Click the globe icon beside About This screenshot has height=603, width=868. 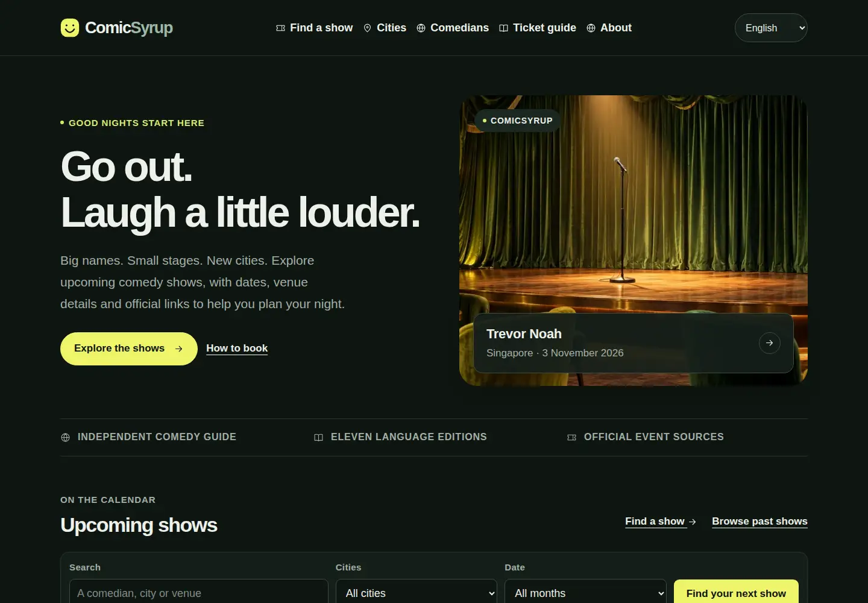coord(591,28)
